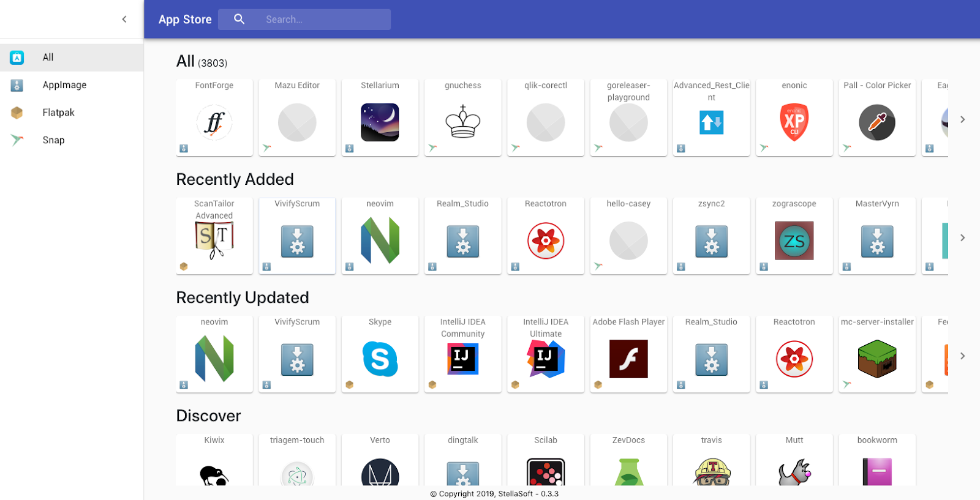Open Reactotron in Recently Updated
This screenshot has height=500, width=980.
(x=794, y=354)
